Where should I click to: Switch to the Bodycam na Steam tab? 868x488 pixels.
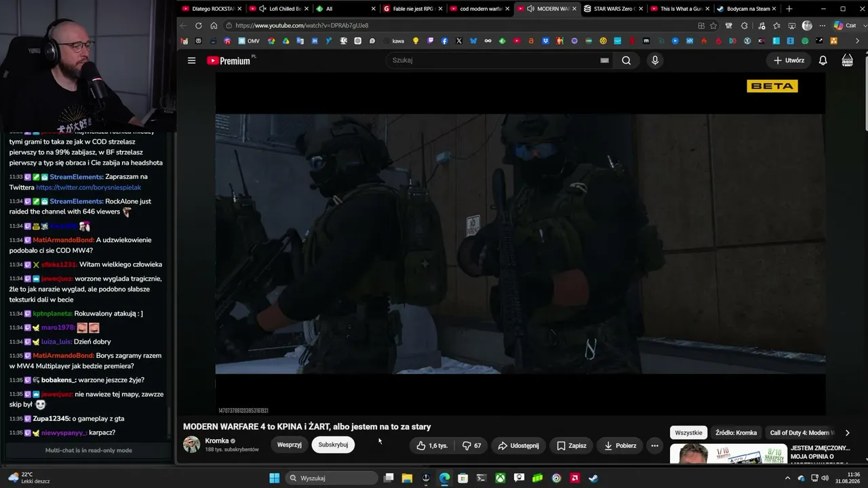tap(747, 9)
